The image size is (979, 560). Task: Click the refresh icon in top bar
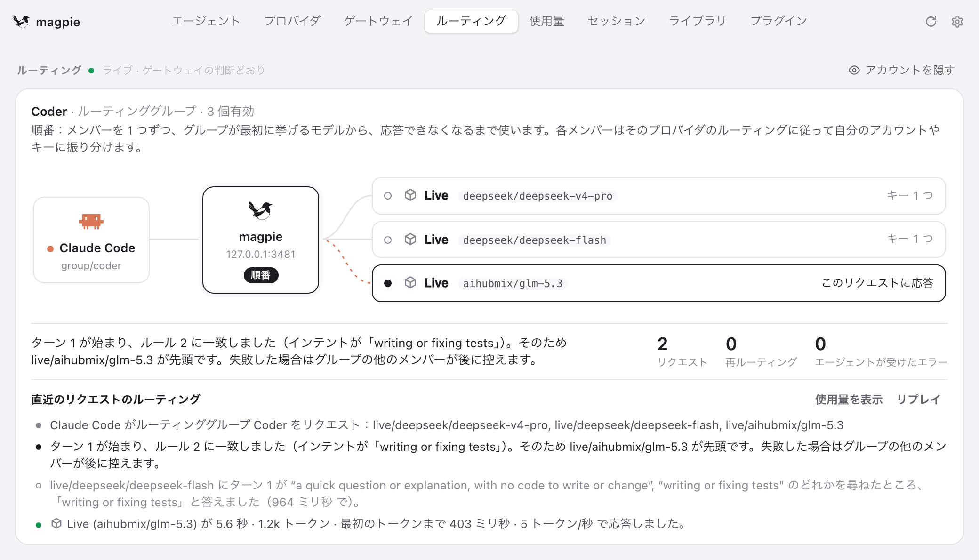[x=931, y=22]
